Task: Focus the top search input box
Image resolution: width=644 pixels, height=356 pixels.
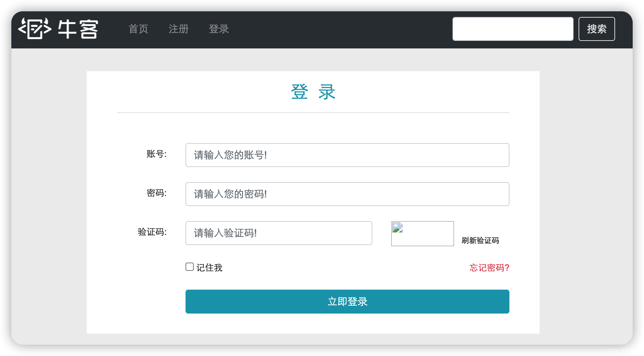Action: 513,29
